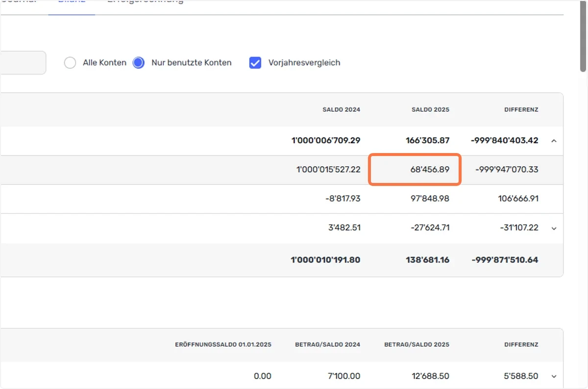Click the 2024 balance 1'000'015'527.22
588x389 pixels.
pos(328,170)
